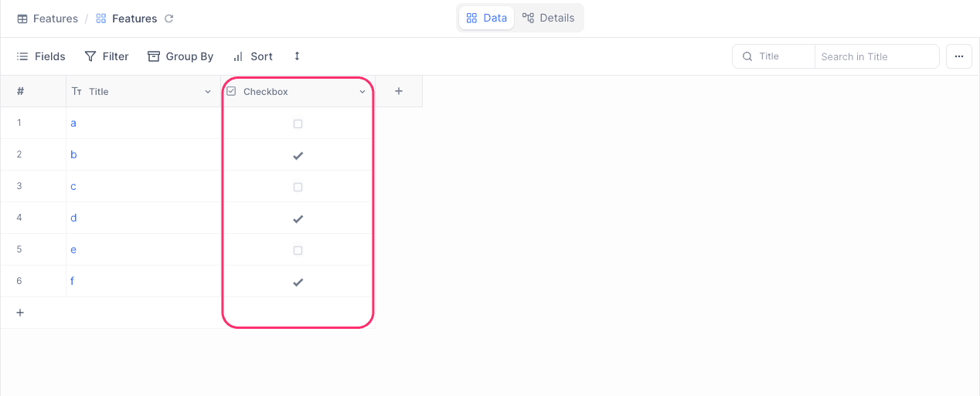Image resolution: width=980 pixels, height=396 pixels.
Task: Add a new column with plus icon
Action: (x=399, y=91)
